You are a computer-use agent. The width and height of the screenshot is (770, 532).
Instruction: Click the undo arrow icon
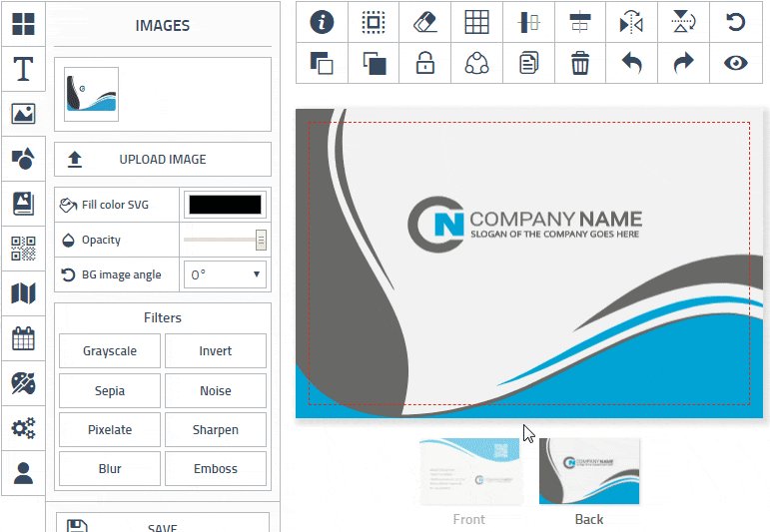(x=632, y=64)
